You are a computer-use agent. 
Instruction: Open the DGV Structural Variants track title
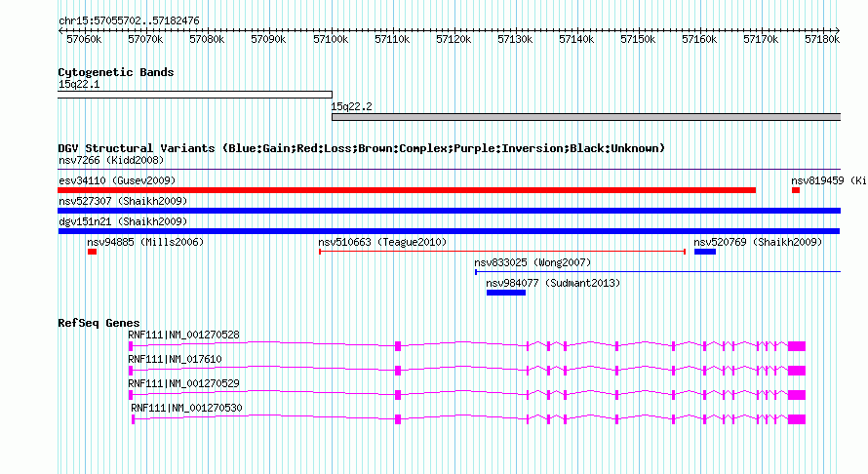tap(362, 148)
